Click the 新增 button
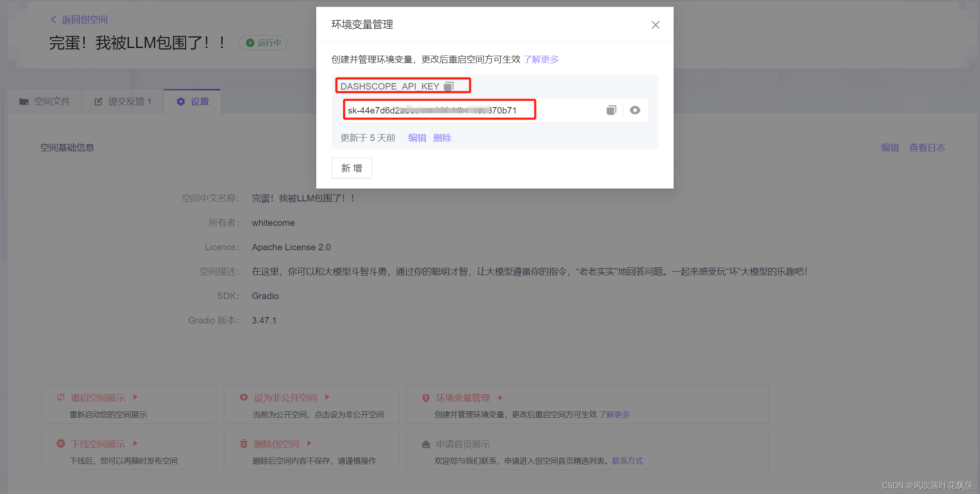 351,168
